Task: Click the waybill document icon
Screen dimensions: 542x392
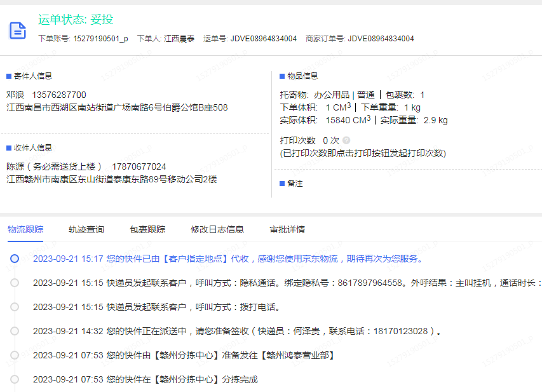Action: point(18,30)
